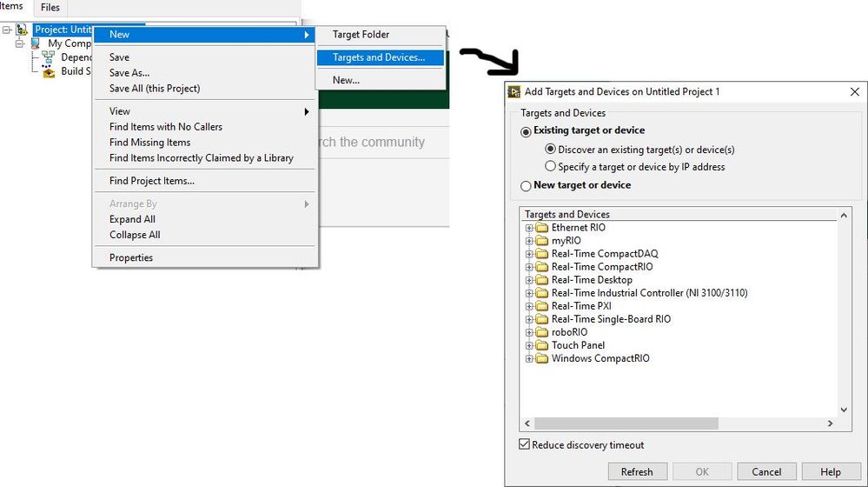Choose Specify a target by IP address
This screenshot has width=868, height=487.
tap(550, 166)
